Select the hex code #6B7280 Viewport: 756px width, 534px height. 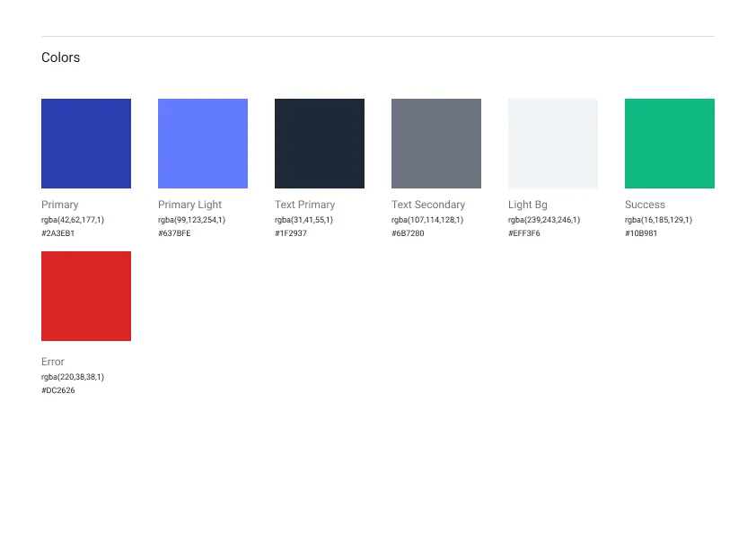(x=408, y=233)
